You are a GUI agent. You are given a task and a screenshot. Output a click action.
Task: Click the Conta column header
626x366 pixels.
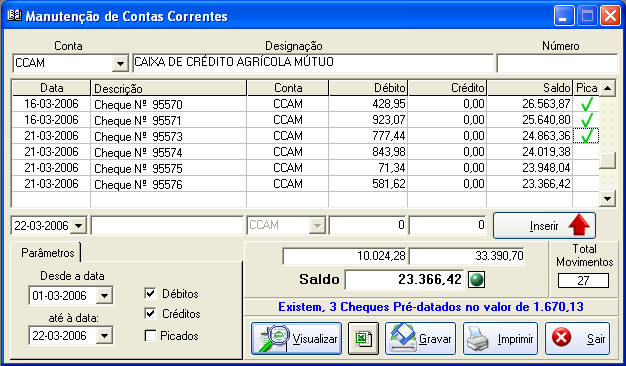click(288, 88)
